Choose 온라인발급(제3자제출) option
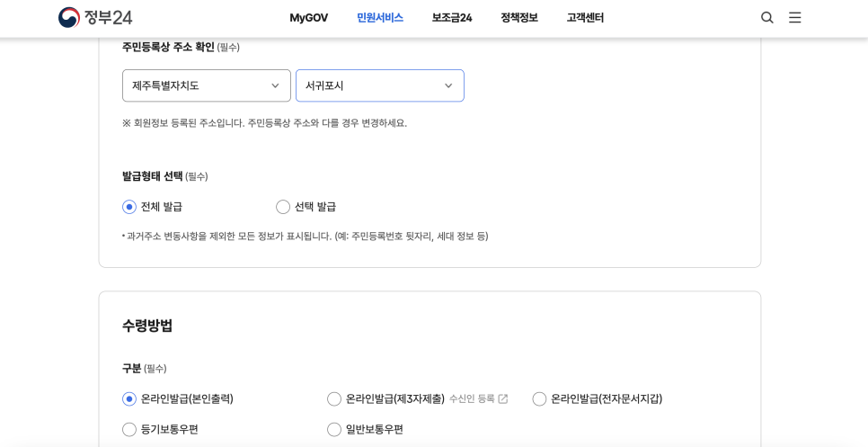The width and height of the screenshot is (868, 447). 333,398
